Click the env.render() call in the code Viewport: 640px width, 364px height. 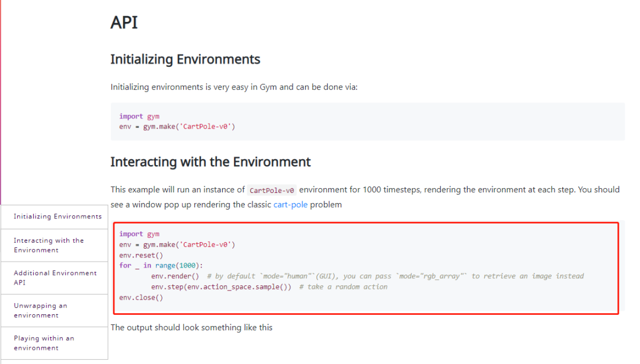[x=175, y=276]
